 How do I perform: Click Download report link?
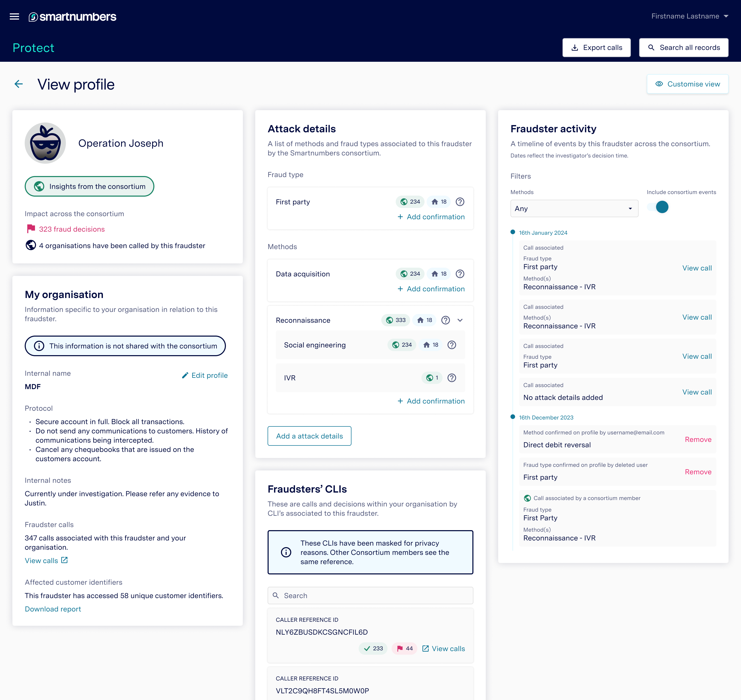52,609
